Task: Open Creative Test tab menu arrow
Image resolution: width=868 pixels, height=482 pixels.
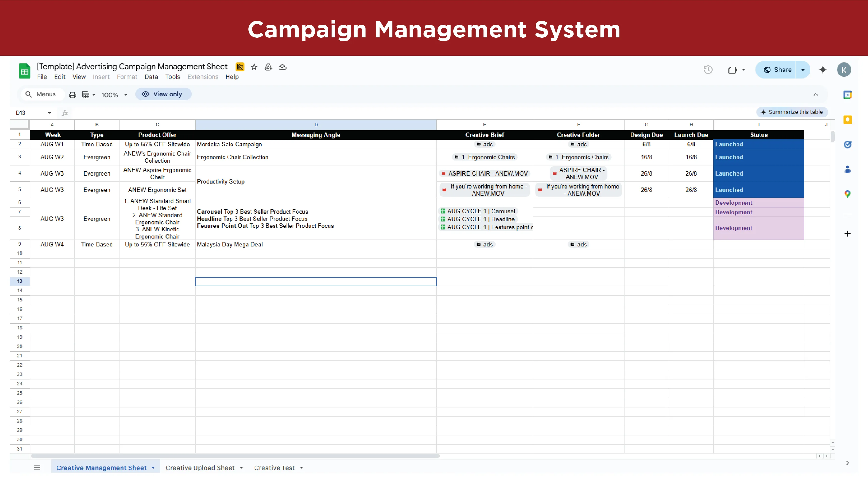Action: 301,467
